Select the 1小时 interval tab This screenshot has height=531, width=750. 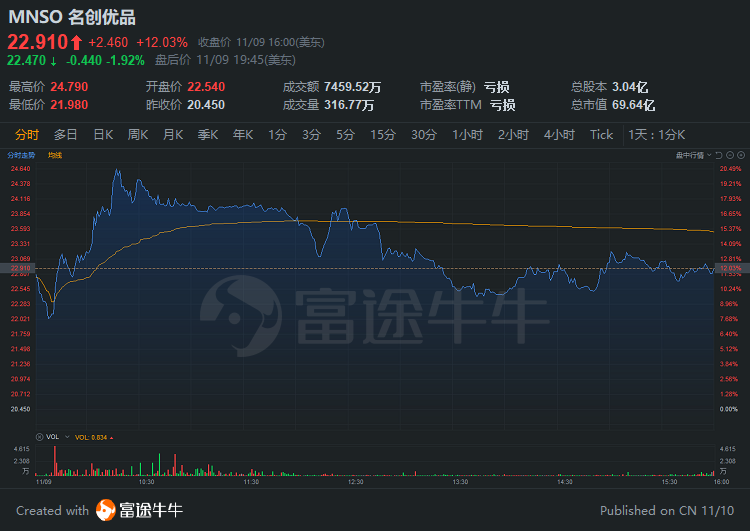pyautogui.click(x=467, y=135)
